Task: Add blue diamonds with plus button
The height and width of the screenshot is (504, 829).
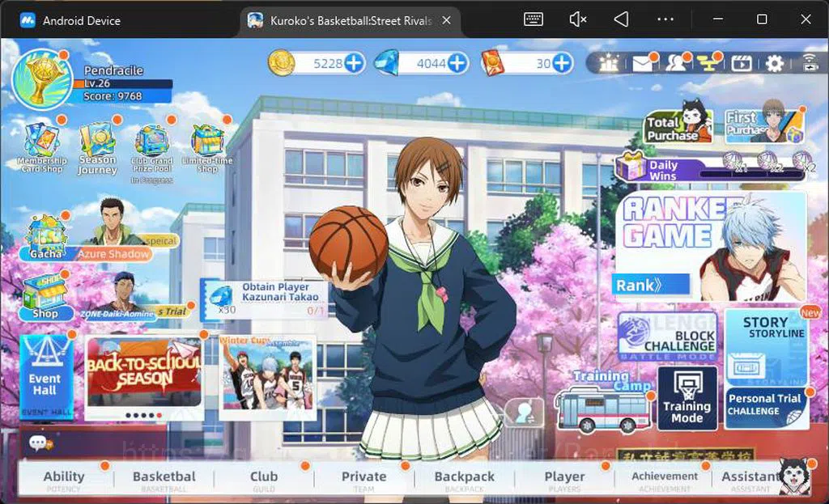Action: click(x=457, y=63)
